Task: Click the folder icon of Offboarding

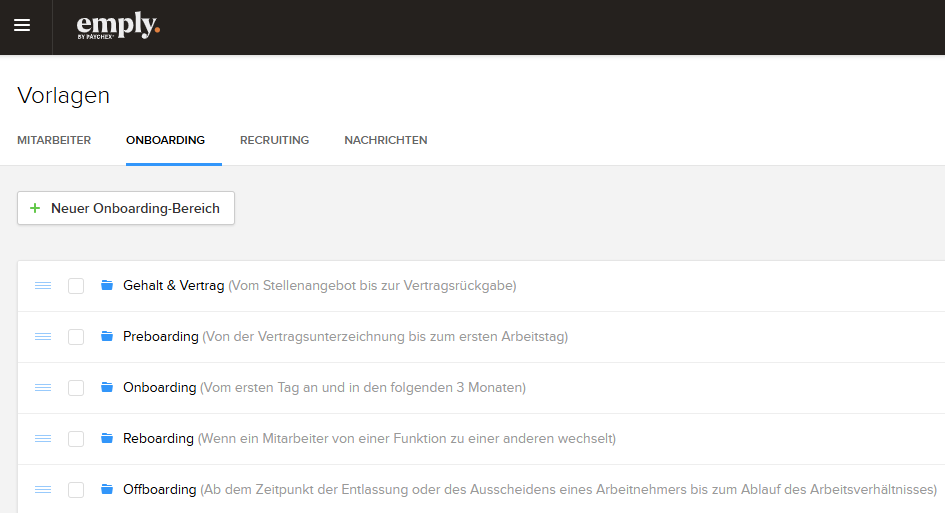Action: pos(107,489)
